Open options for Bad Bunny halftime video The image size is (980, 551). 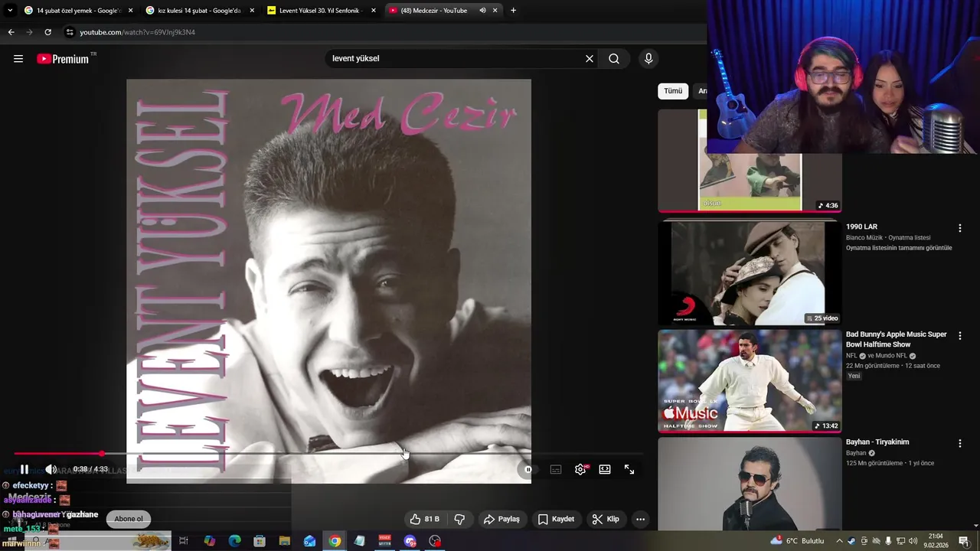[x=959, y=336]
